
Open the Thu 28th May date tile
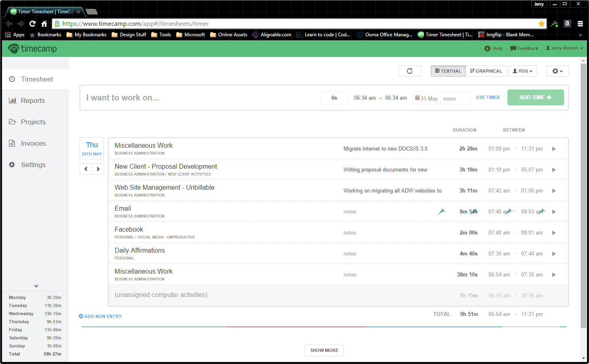[x=92, y=149]
